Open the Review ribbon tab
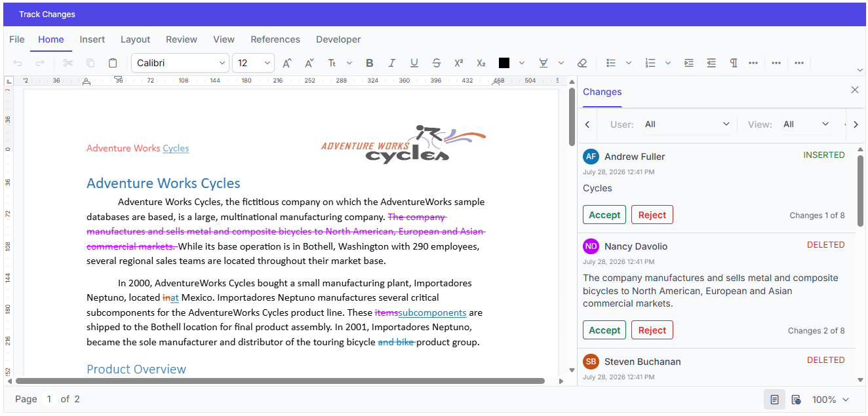 (182, 39)
